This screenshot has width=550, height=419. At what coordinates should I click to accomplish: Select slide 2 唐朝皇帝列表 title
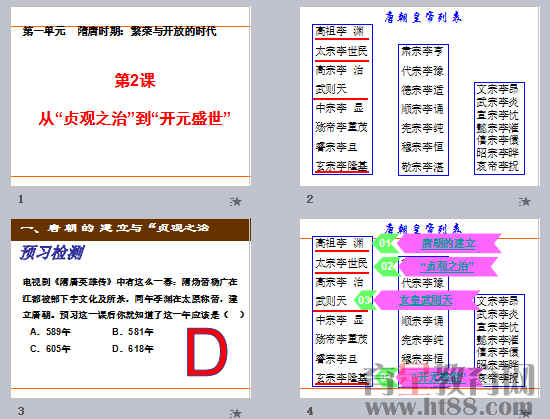423,17
